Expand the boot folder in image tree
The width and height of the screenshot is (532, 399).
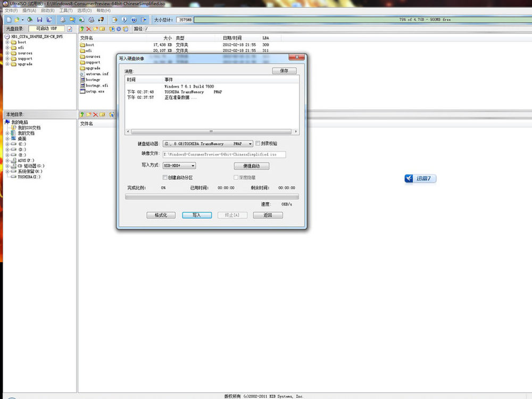point(7,42)
